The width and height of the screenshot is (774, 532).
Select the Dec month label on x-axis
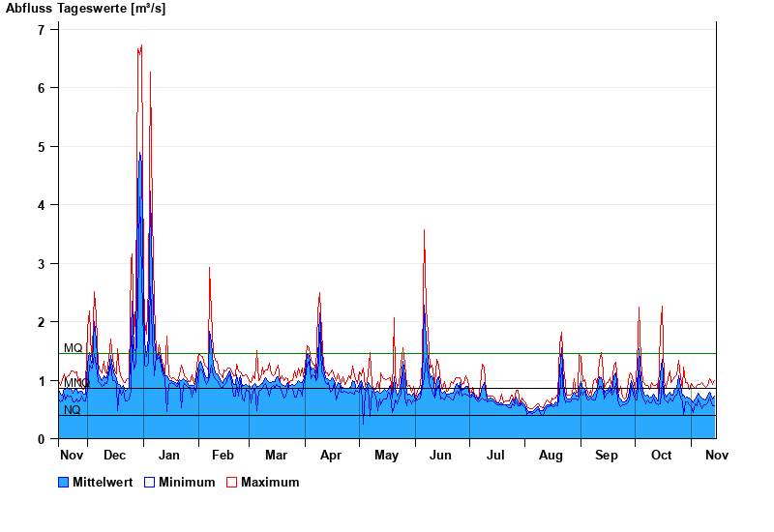pos(114,456)
